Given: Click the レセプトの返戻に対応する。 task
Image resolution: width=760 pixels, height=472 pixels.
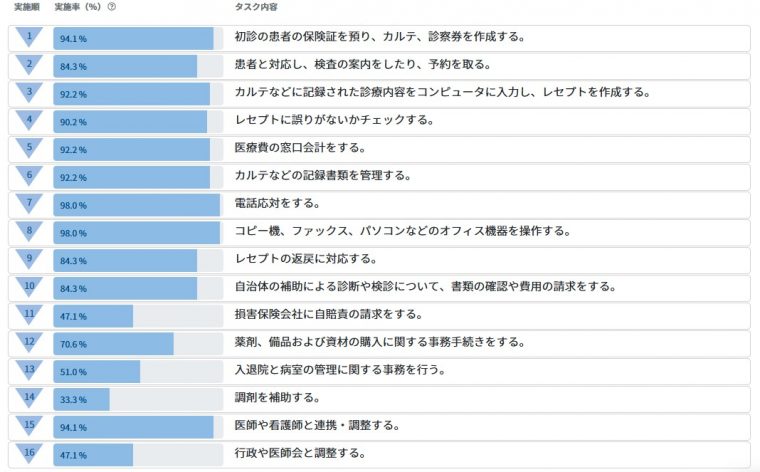Looking at the screenshot, I should click(x=305, y=261).
